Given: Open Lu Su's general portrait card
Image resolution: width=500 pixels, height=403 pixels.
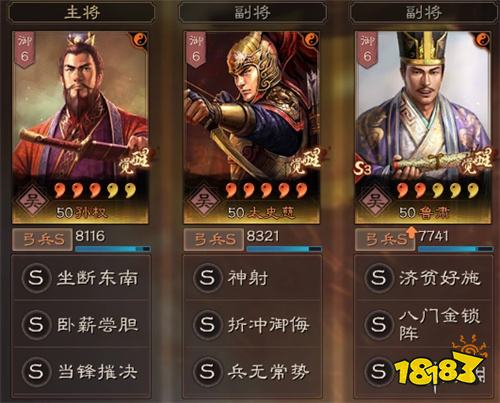Looking at the screenshot, I should 423,128.
